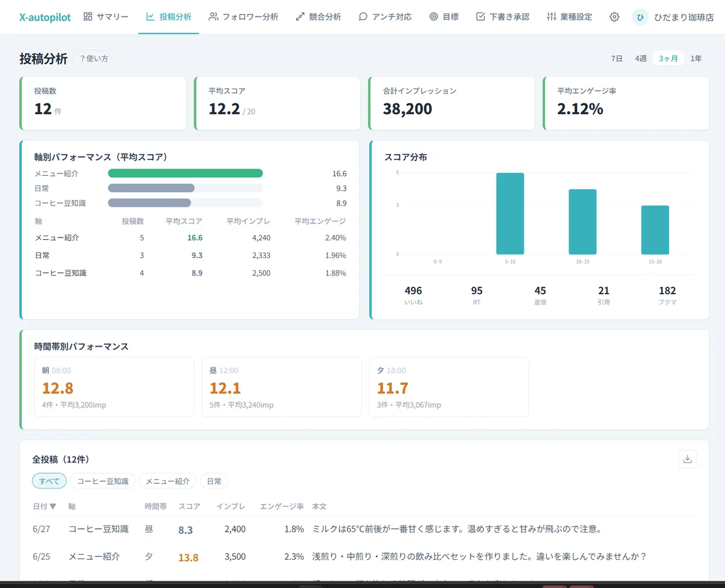Click the 5–10 score distribution bar
The height and width of the screenshot is (588, 725).
tap(510, 213)
